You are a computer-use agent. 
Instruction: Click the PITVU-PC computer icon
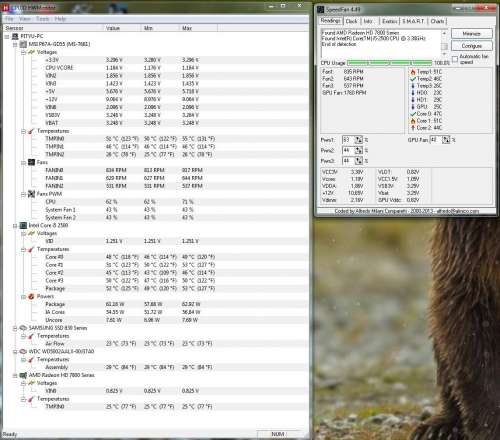click(x=15, y=36)
